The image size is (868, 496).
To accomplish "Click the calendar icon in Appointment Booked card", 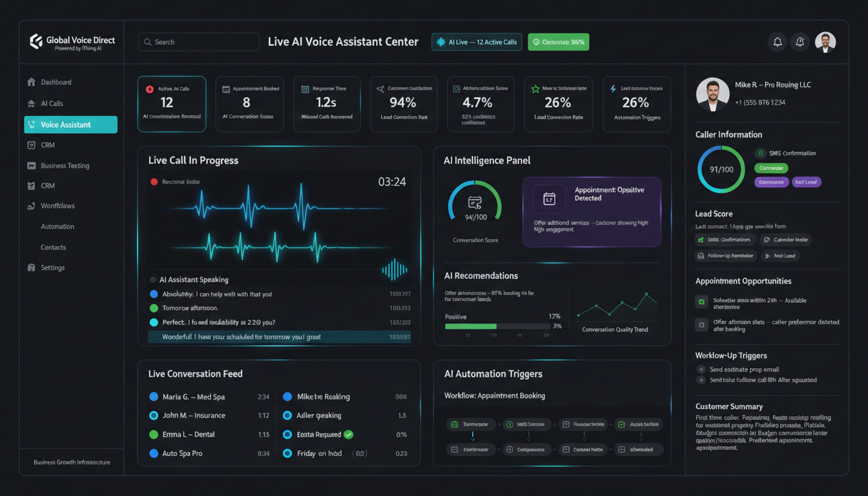I will pyautogui.click(x=226, y=89).
